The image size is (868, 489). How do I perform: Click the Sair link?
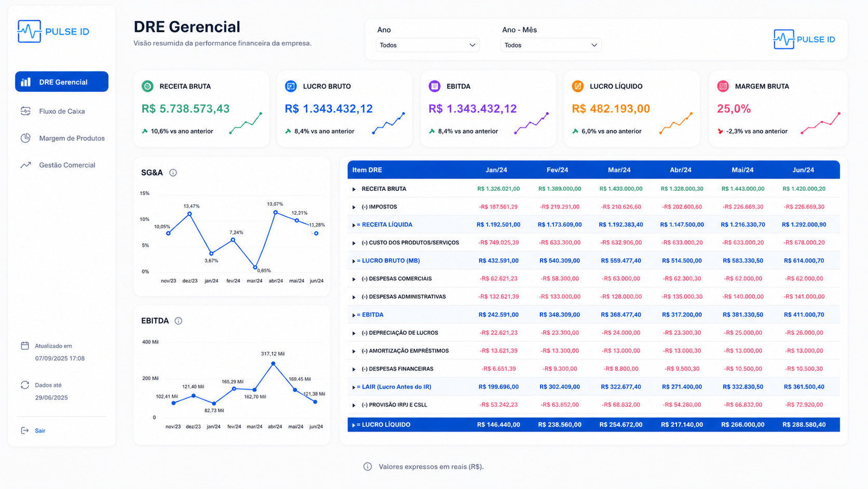coord(40,430)
